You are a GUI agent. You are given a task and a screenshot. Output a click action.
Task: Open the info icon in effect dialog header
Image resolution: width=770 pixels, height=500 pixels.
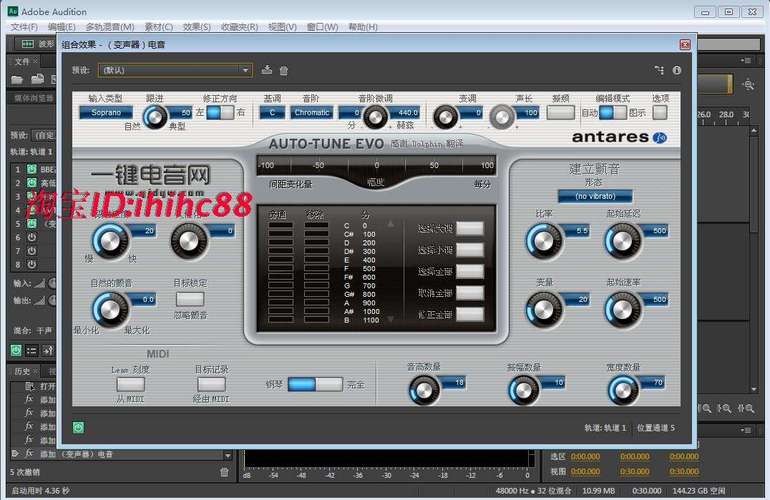pos(677,70)
